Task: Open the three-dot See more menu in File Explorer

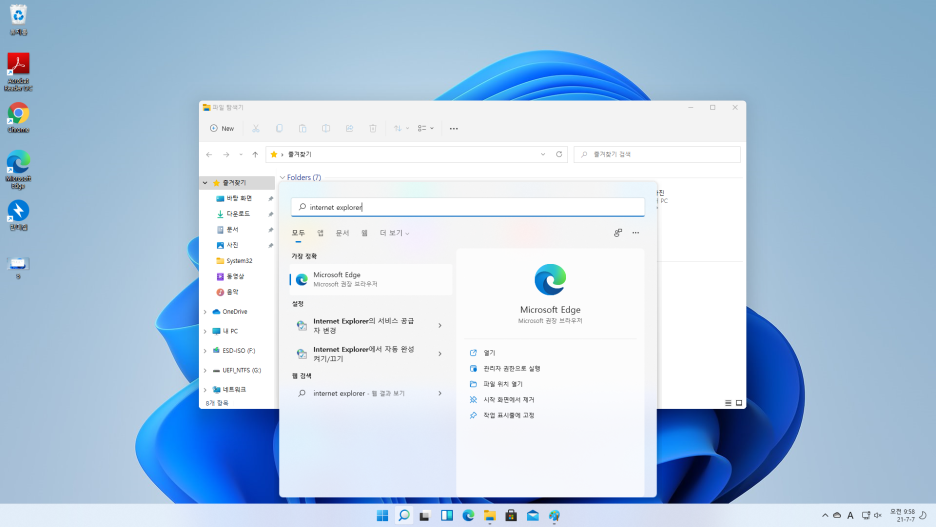Action: (454, 128)
